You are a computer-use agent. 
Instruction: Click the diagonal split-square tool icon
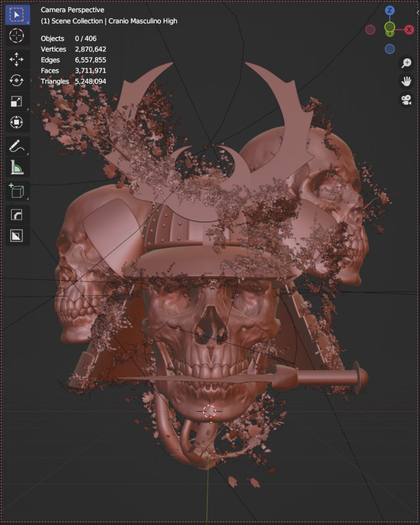pos(17,236)
